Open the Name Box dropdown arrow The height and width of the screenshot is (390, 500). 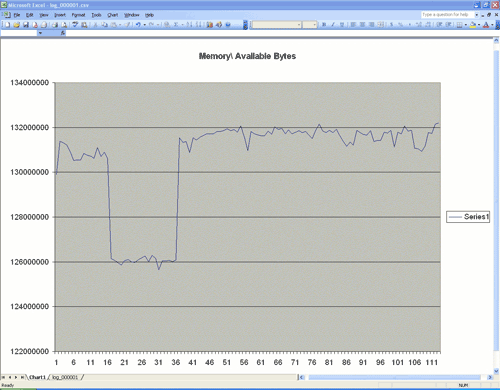(40, 33)
